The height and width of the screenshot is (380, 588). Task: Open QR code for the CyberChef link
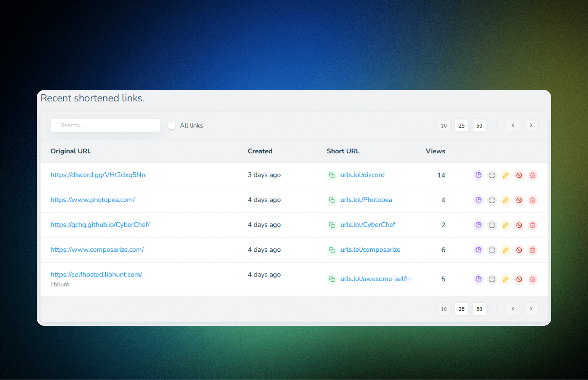492,225
